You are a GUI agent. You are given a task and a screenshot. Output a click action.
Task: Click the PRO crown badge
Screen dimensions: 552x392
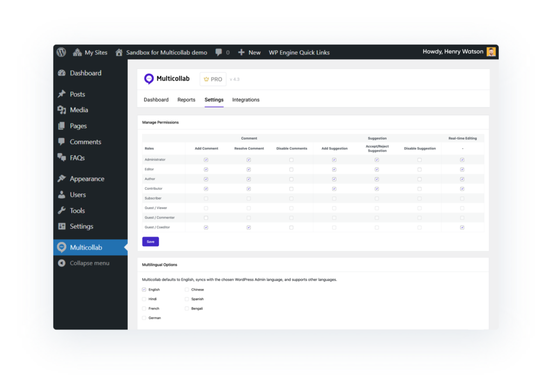tap(213, 79)
